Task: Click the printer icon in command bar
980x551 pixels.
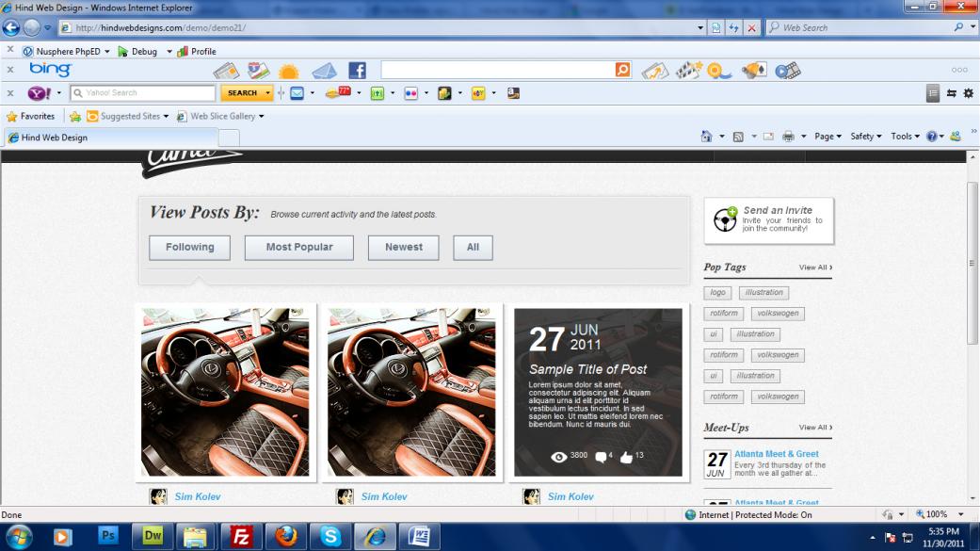Action: point(788,137)
